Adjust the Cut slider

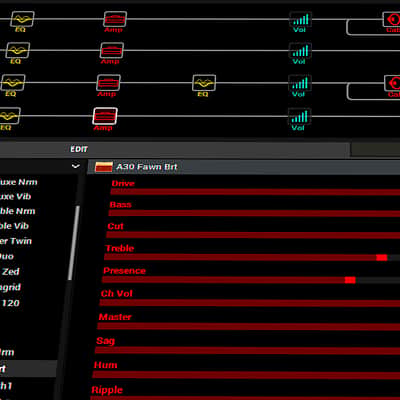point(253,235)
